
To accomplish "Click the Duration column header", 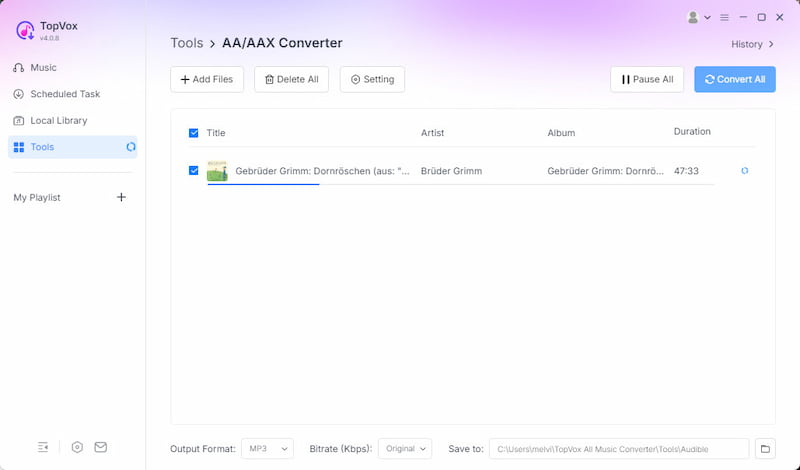I will click(x=692, y=132).
